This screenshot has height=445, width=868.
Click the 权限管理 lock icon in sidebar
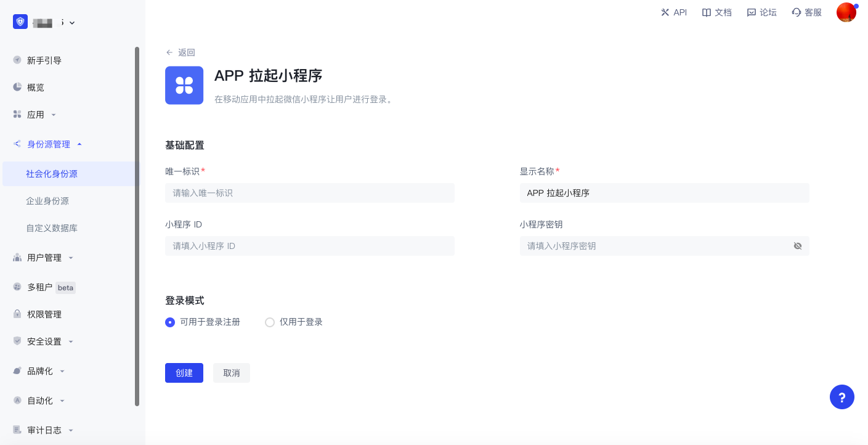pyautogui.click(x=17, y=314)
